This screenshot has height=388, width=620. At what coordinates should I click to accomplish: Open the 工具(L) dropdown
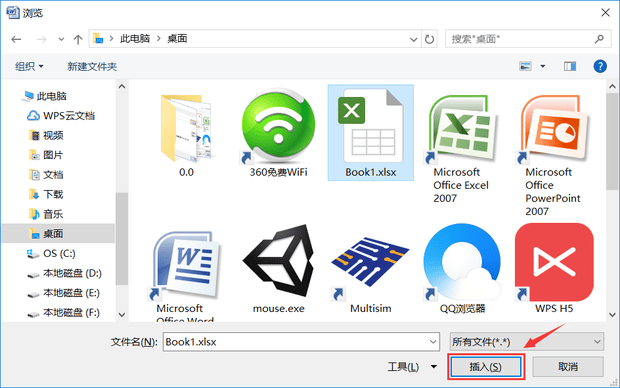[412, 367]
